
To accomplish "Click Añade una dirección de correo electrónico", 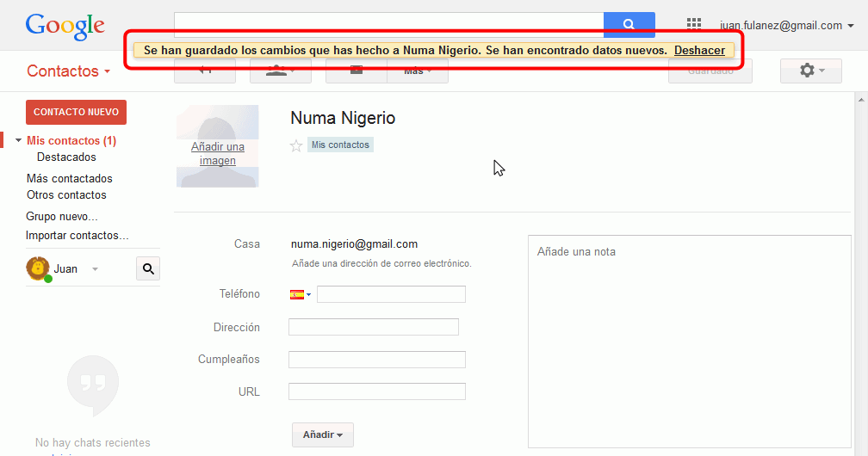I will pos(381,263).
